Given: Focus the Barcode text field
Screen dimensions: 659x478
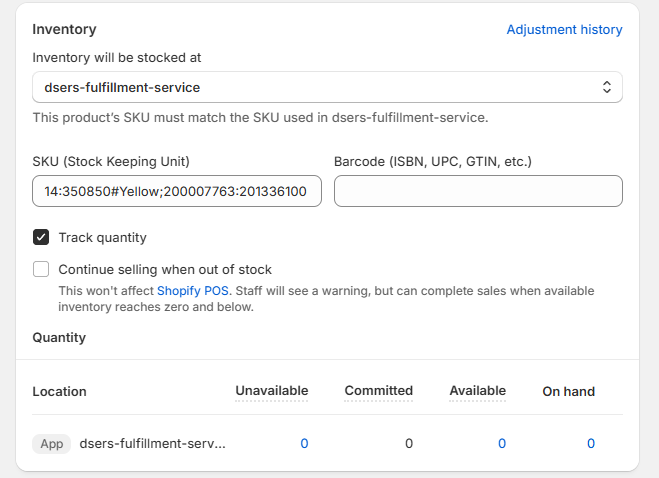Looking at the screenshot, I should (x=478, y=191).
